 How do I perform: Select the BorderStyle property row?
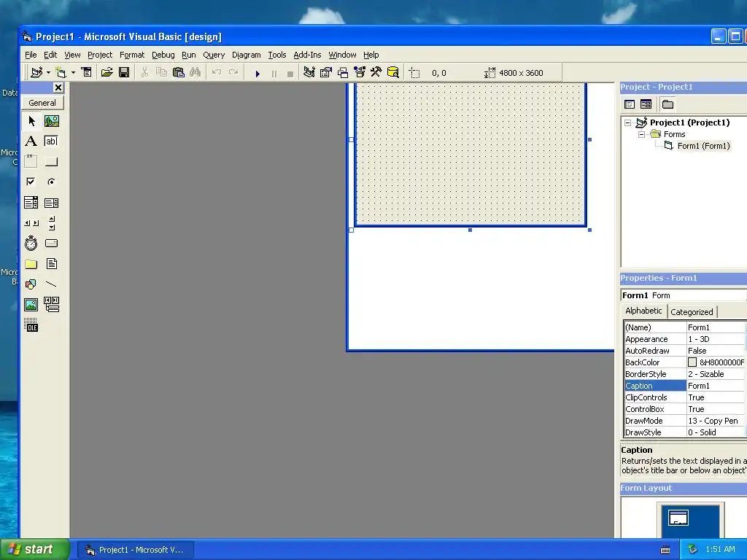(x=684, y=374)
